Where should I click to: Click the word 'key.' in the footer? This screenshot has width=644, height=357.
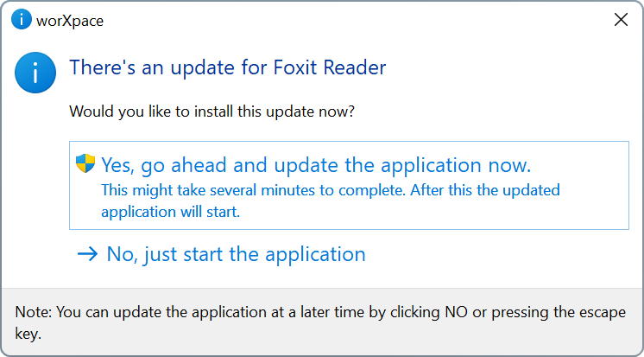point(28,334)
